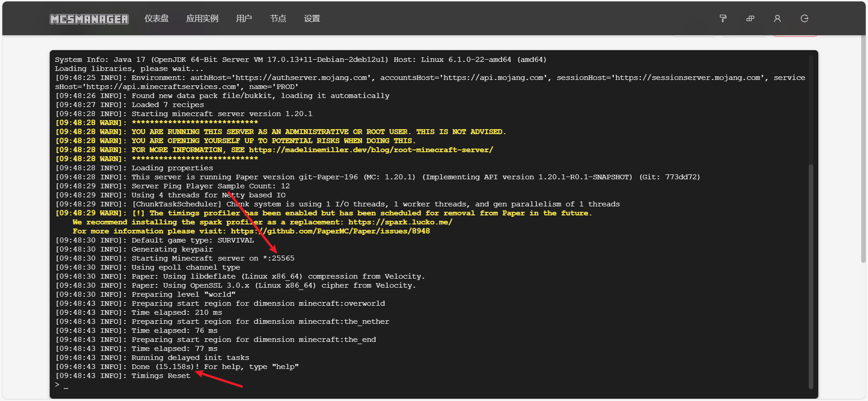This screenshot has height=401, width=868.
Task: Open the spark.lucko.me profiler link
Action: pyautogui.click(x=400, y=222)
